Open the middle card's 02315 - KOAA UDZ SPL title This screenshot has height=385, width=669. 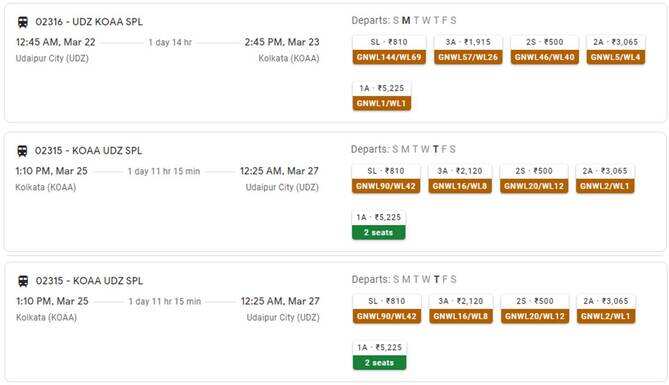coord(88,151)
